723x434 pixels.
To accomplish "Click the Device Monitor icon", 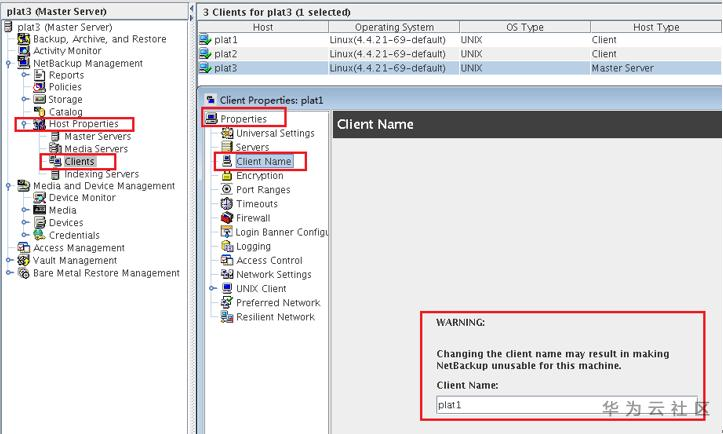I will pyautogui.click(x=40, y=197).
